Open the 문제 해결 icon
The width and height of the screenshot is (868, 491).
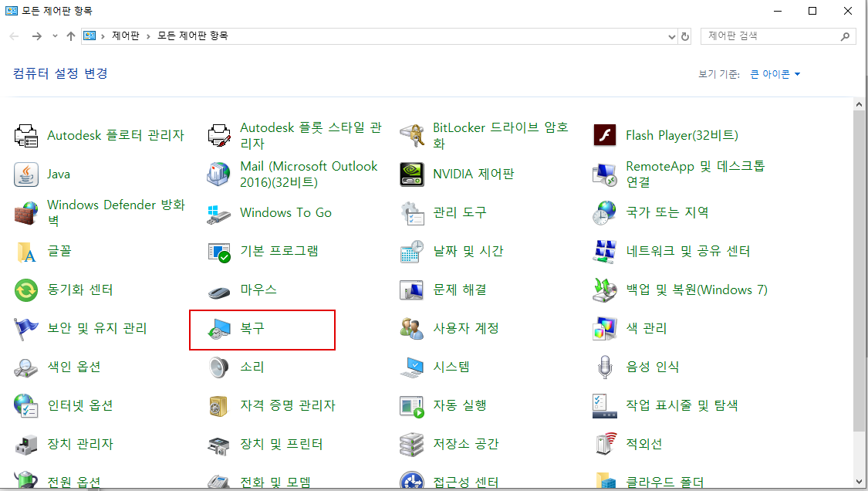click(412, 290)
